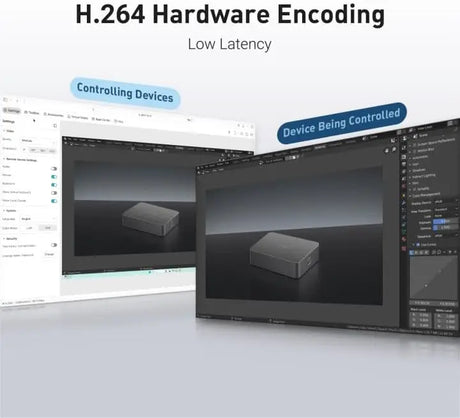
Task: Open the red World properties tab icon
Action: [x=404, y=186]
